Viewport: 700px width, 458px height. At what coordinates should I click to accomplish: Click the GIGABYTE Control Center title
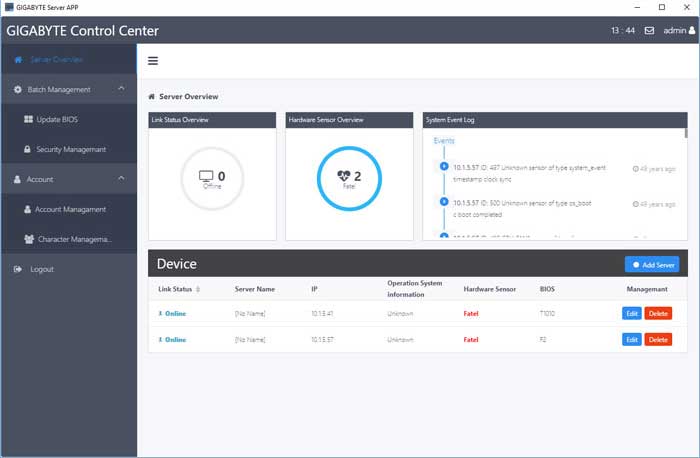tap(83, 31)
